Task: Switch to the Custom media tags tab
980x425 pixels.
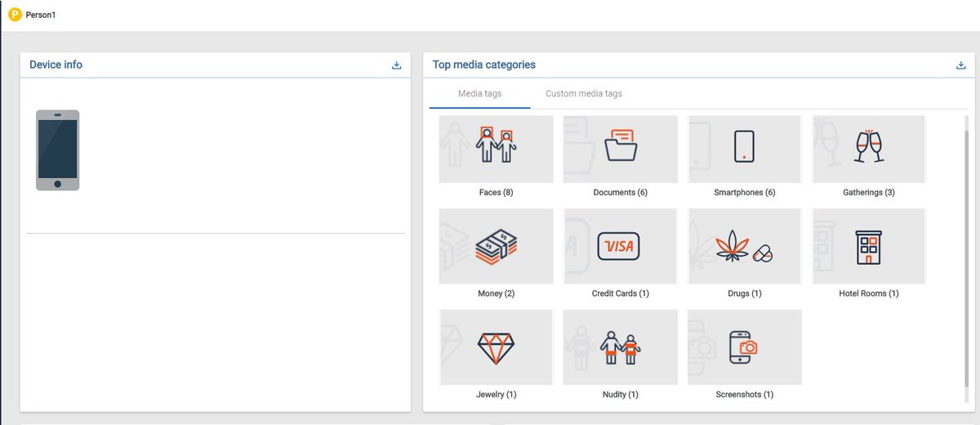Action: (x=584, y=94)
